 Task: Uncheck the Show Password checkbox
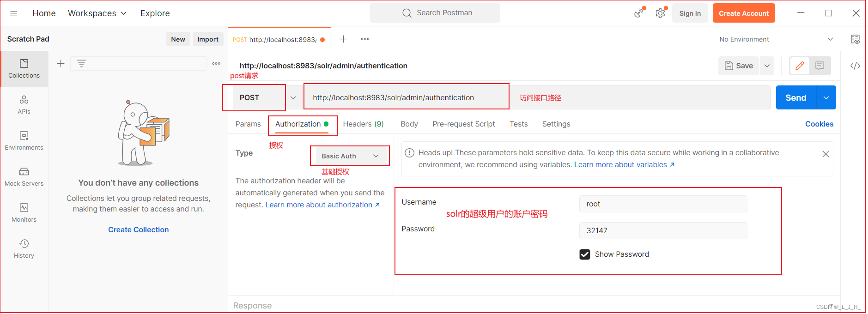pyautogui.click(x=585, y=254)
